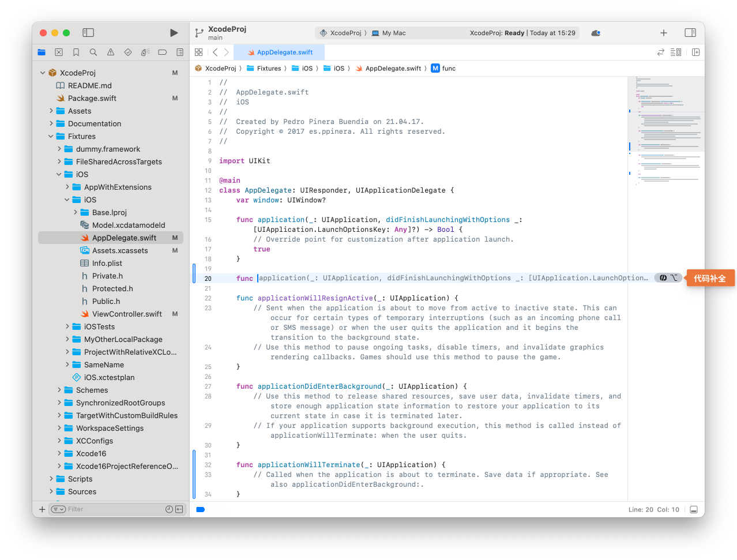Open the Bookmark navigator
The image size is (737, 560).
coord(76,52)
